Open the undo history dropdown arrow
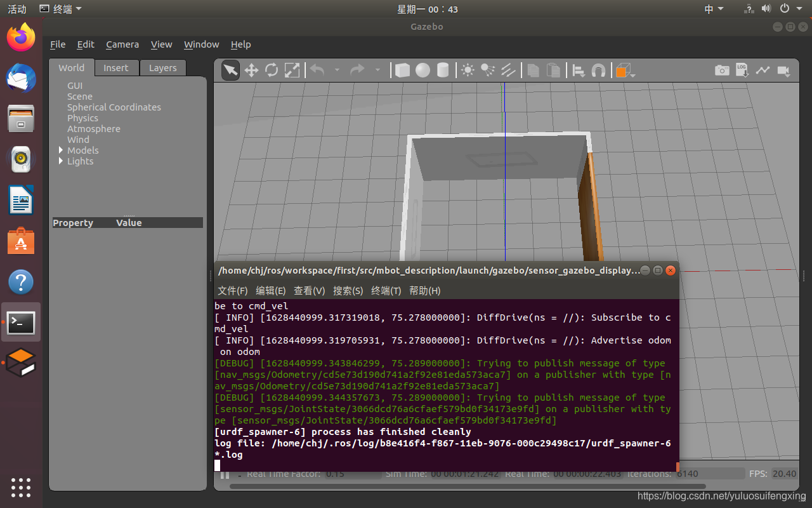Image resolution: width=812 pixels, height=508 pixels. point(337,70)
